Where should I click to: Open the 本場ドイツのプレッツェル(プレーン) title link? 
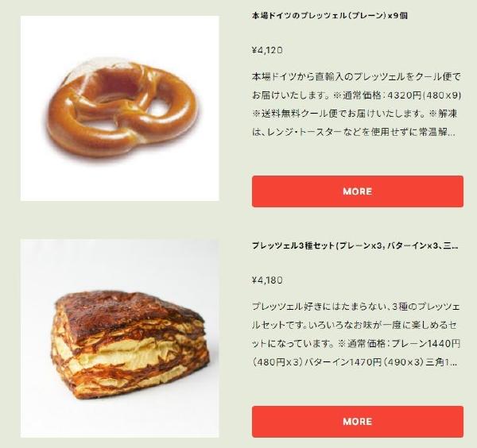329,16
